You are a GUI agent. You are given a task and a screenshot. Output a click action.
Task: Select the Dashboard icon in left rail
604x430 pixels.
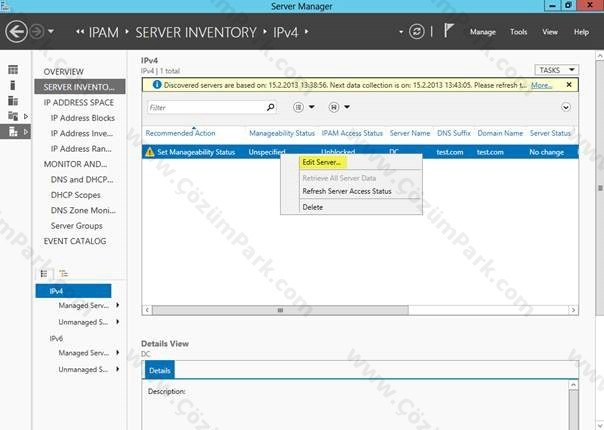tap(13, 69)
